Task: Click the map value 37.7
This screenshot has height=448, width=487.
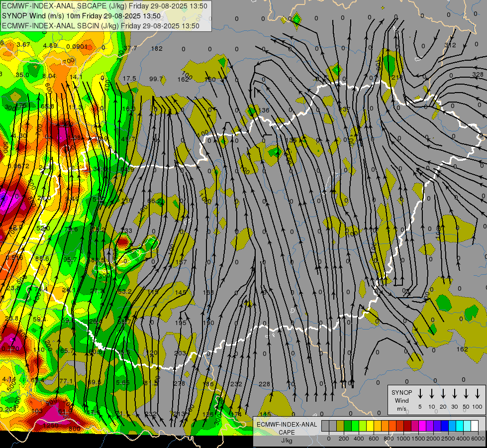Action: pos(130,48)
